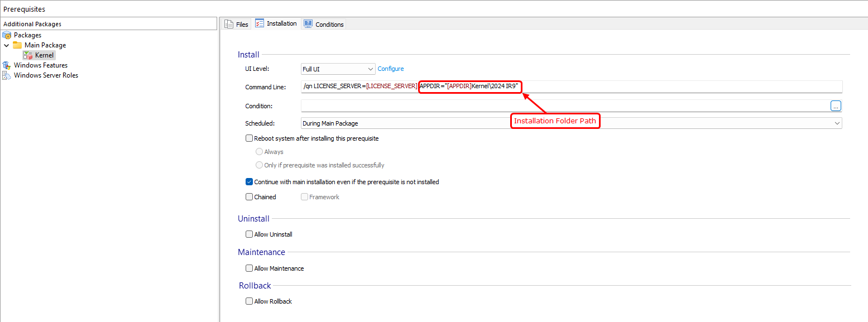
Task: Click the Files tab icon
Action: [229, 24]
